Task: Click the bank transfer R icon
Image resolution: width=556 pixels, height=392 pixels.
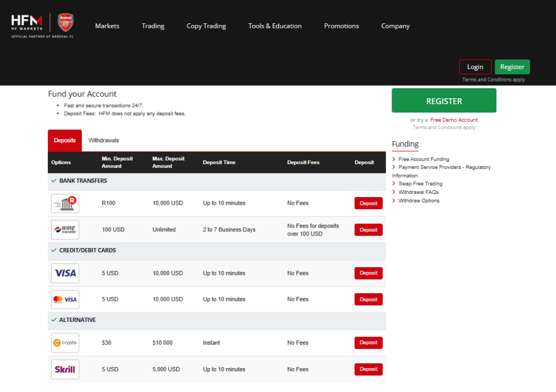Action: (65, 204)
